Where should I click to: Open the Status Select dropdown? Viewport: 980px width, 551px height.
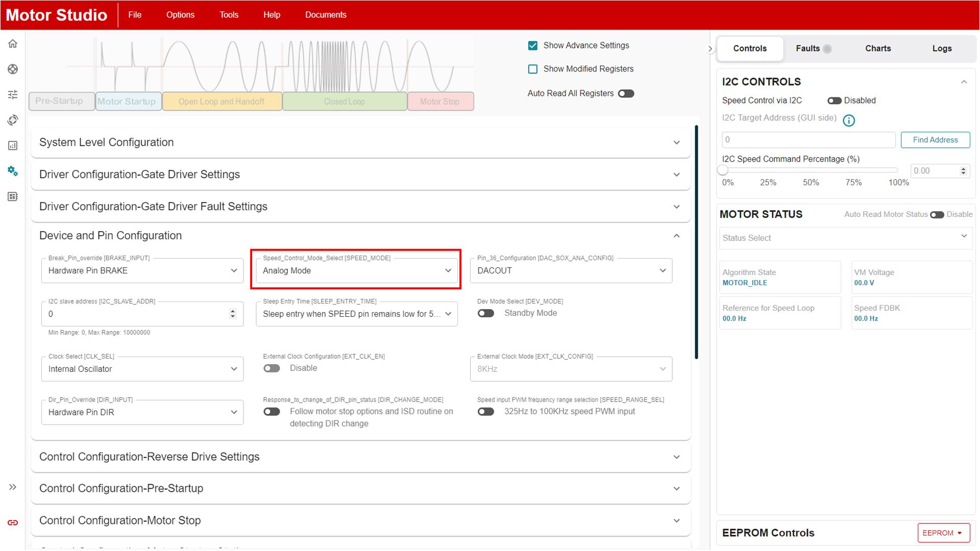[x=845, y=238]
